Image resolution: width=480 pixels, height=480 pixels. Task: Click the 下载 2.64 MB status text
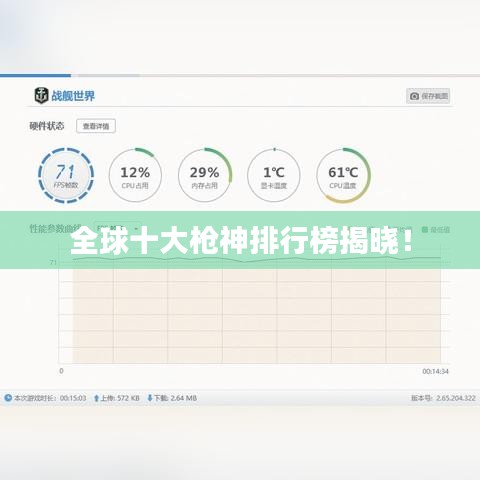click(x=175, y=398)
